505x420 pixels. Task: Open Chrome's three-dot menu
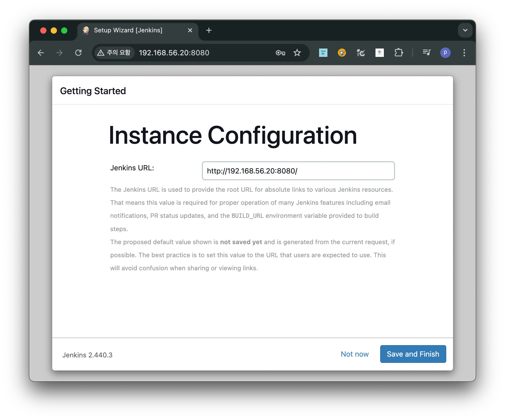pyautogui.click(x=464, y=53)
